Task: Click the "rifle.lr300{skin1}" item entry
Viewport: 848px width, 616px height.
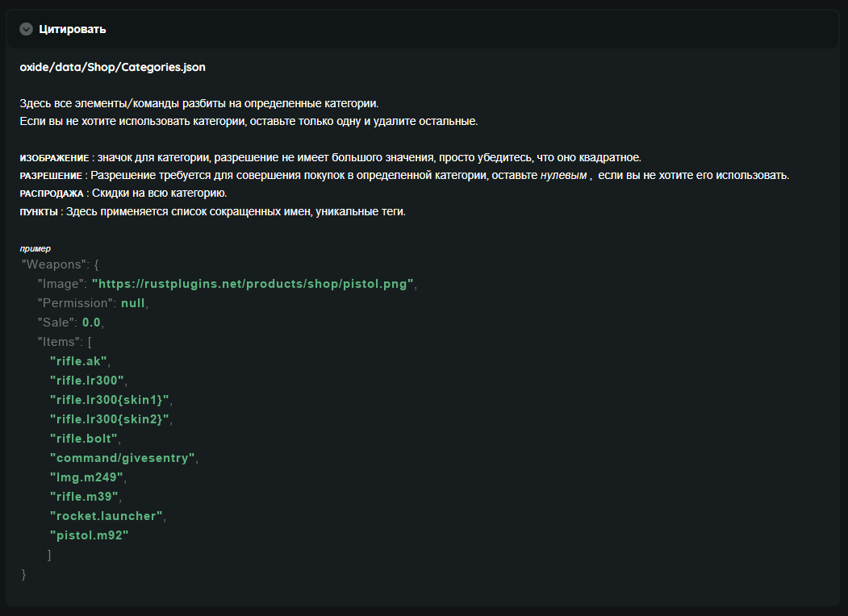Action: [110, 400]
